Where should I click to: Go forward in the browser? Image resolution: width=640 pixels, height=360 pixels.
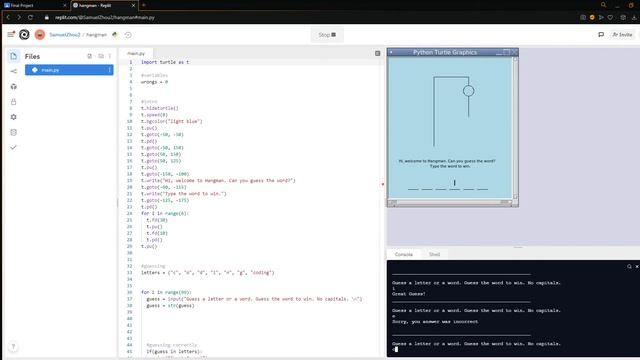19,17
